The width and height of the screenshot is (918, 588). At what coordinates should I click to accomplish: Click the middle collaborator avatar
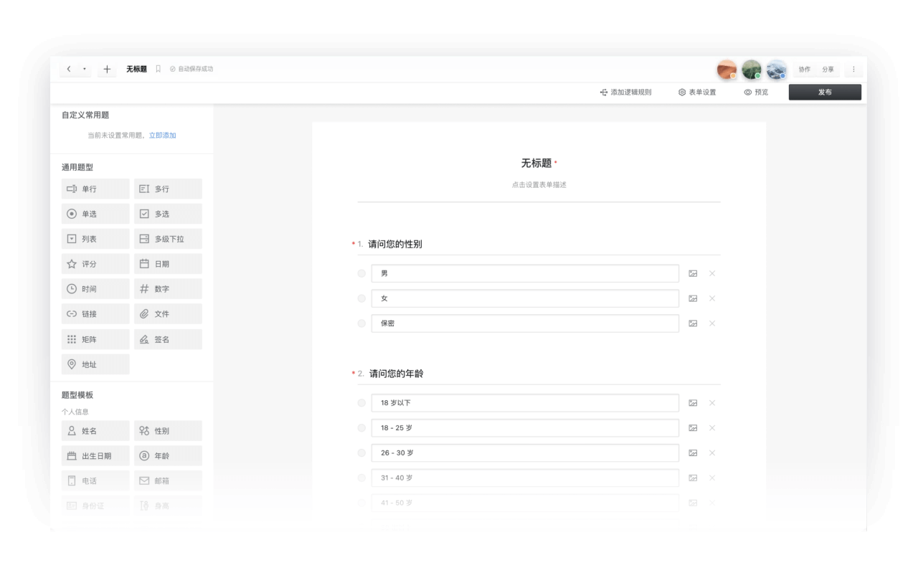751,70
